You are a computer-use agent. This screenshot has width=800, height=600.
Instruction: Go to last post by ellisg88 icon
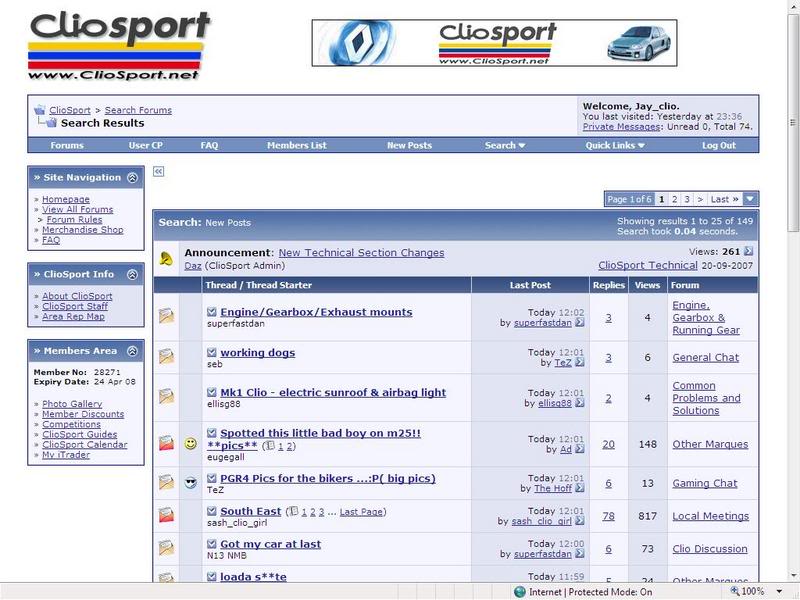pos(580,403)
